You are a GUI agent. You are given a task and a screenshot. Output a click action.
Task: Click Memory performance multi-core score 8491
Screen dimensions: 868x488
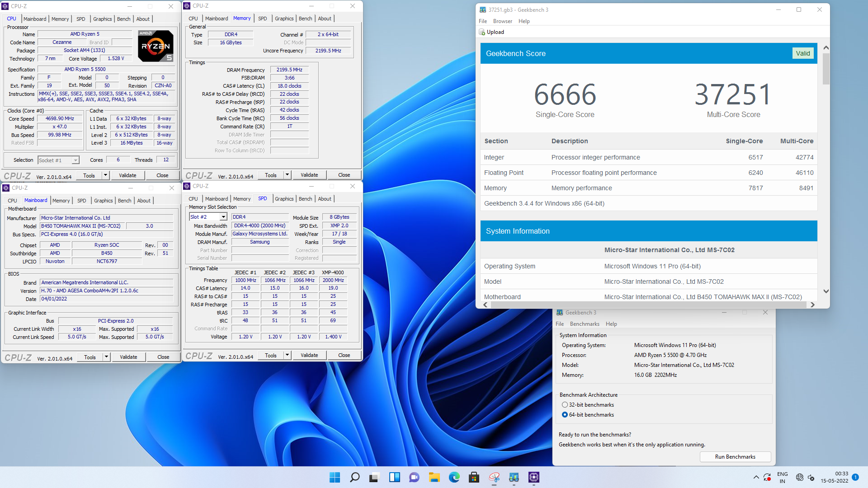click(x=806, y=188)
